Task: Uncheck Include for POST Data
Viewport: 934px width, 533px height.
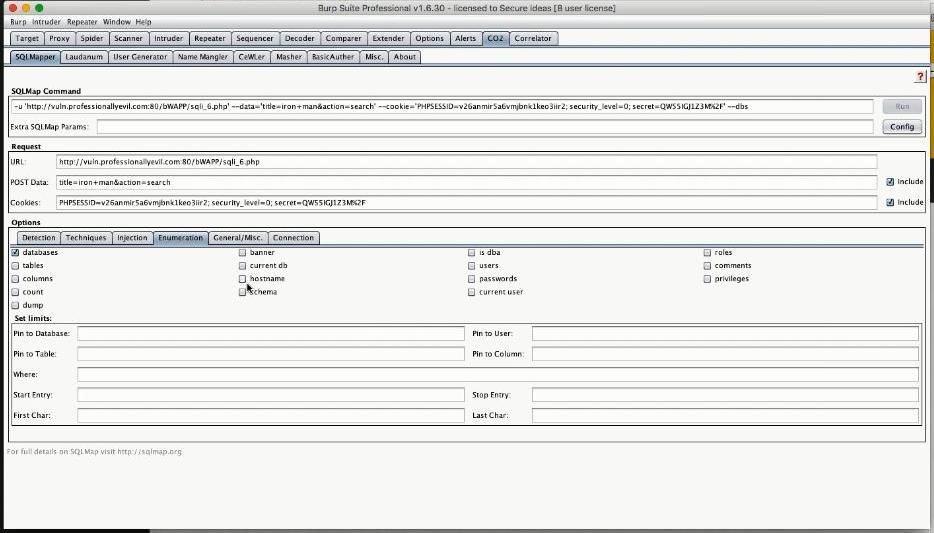Action: 890,182
